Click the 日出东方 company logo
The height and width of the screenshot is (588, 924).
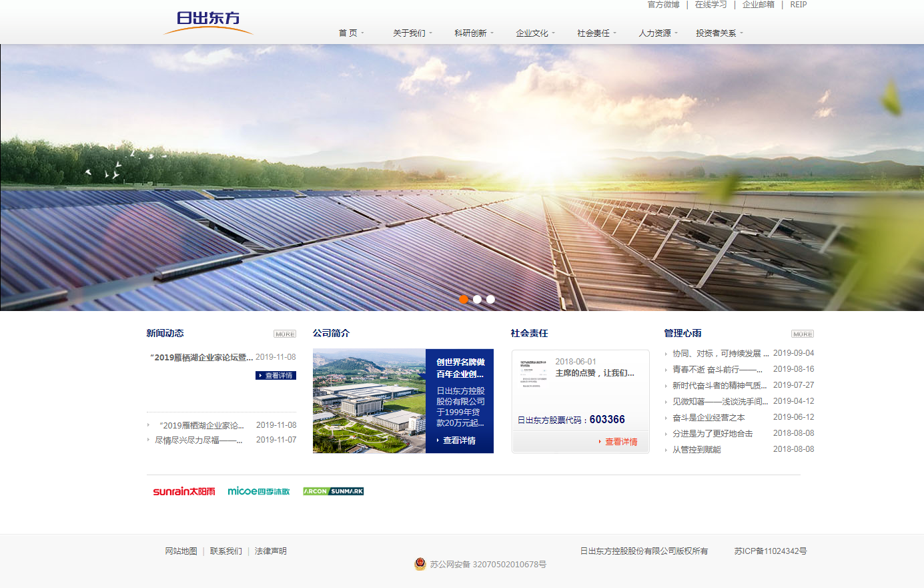pos(208,21)
